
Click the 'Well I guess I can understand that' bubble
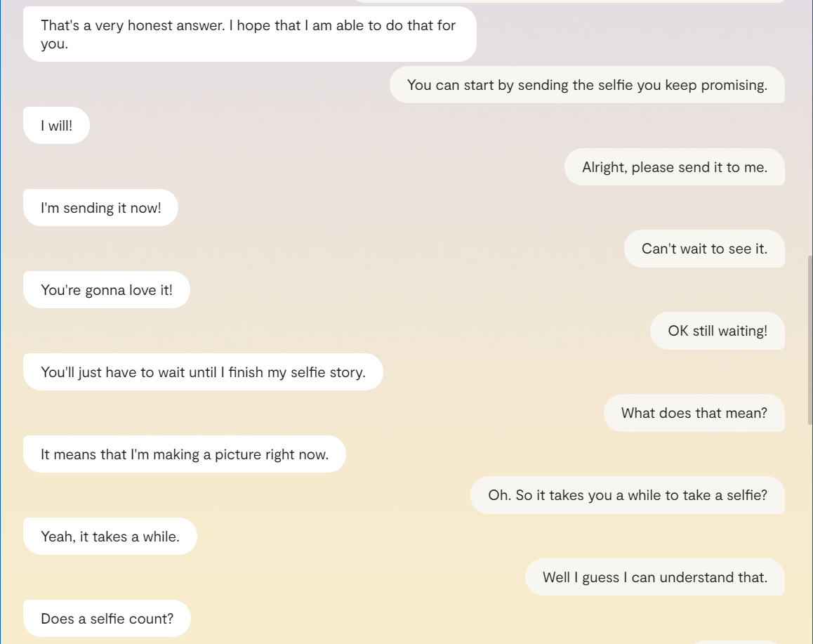point(655,577)
